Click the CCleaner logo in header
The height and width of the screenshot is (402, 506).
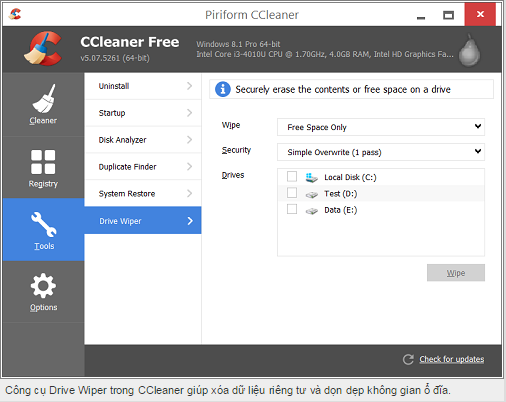pos(43,49)
